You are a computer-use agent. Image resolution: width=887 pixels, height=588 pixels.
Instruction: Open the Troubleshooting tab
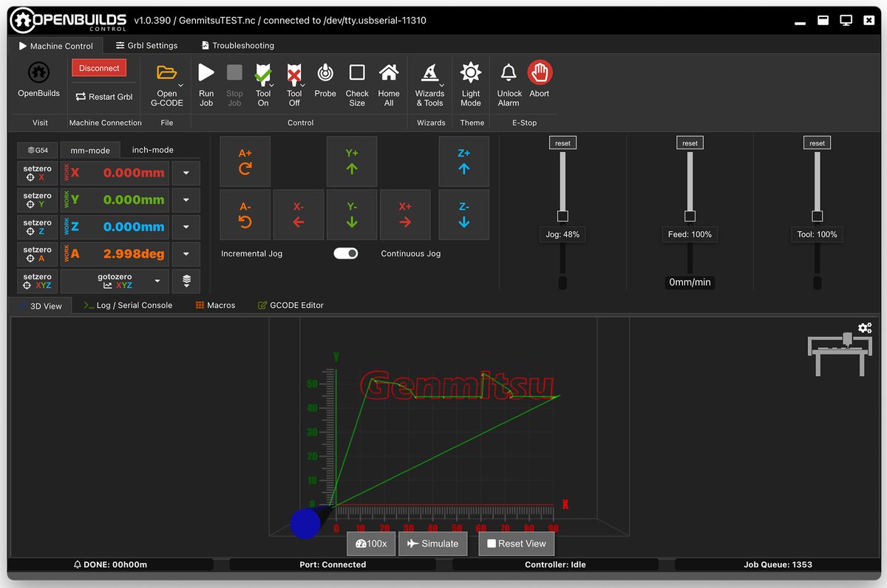[x=237, y=46]
